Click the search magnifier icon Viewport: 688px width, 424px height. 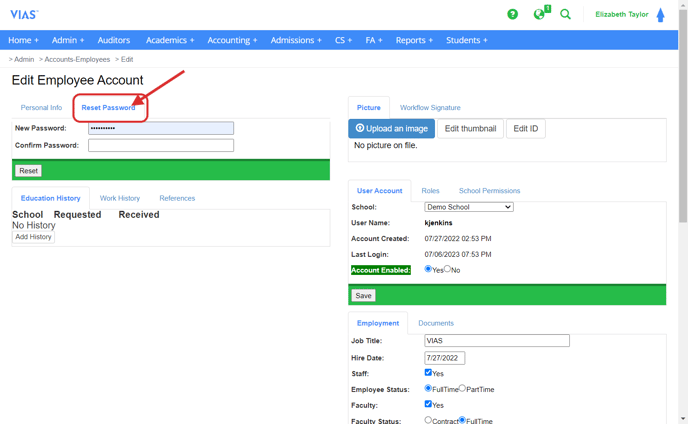click(x=566, y=14)
